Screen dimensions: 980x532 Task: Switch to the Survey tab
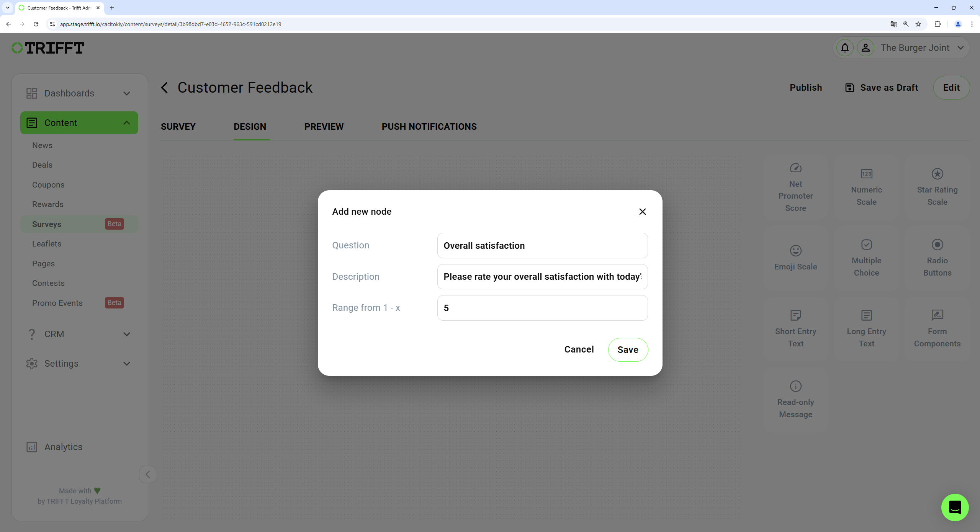coord(178,126)
